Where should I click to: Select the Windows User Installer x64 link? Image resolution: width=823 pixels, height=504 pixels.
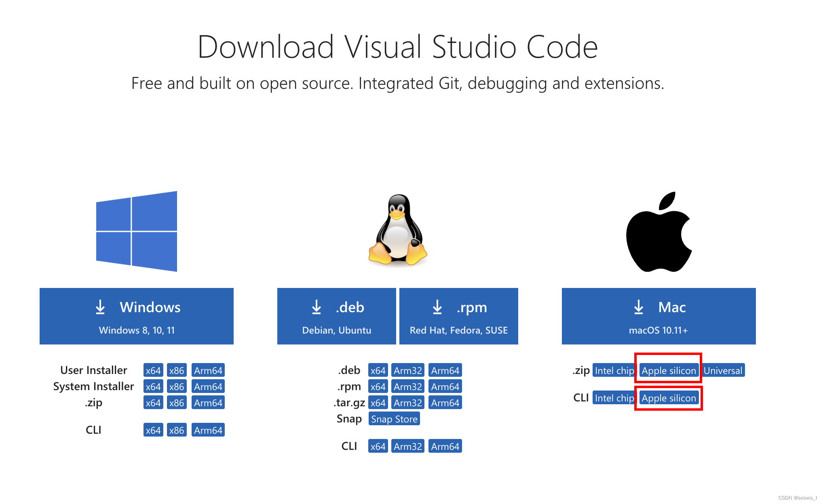click(153, 370)
